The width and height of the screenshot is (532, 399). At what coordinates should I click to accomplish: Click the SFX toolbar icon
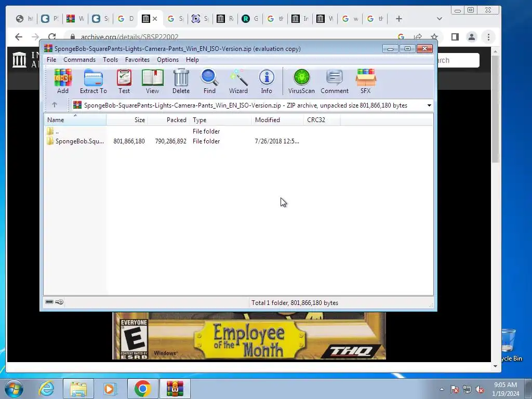pos(365,81)
